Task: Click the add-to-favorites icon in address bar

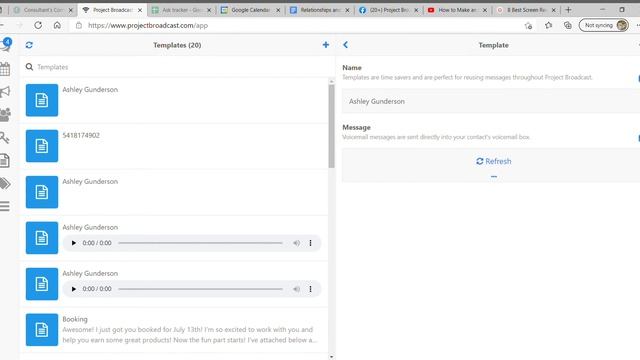Action: click(528, 26)
